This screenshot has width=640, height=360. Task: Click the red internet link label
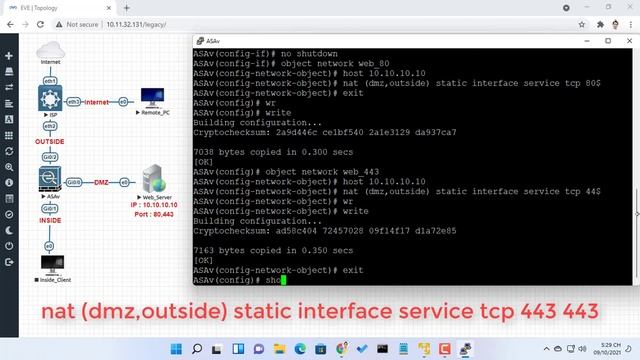[96, 102]
